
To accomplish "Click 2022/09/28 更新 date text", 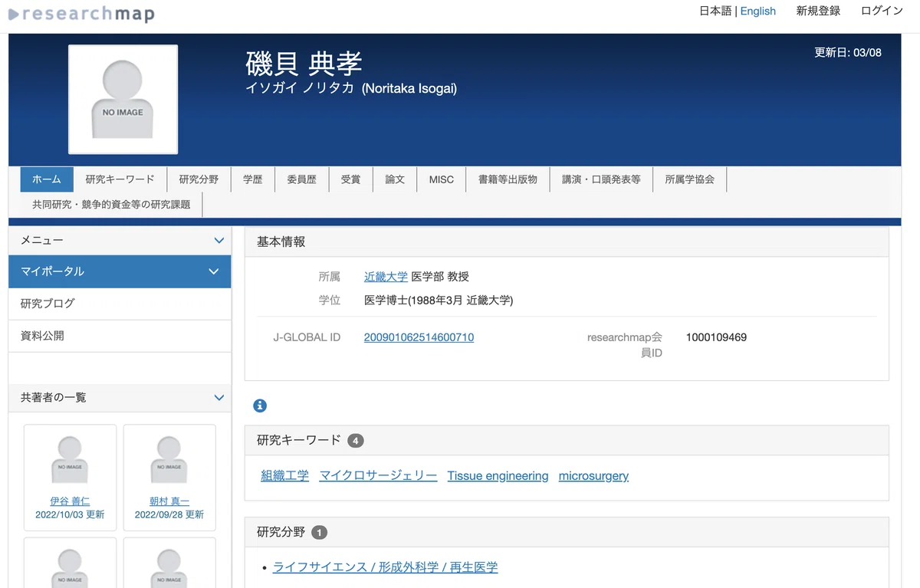I will tap(169, 515).
